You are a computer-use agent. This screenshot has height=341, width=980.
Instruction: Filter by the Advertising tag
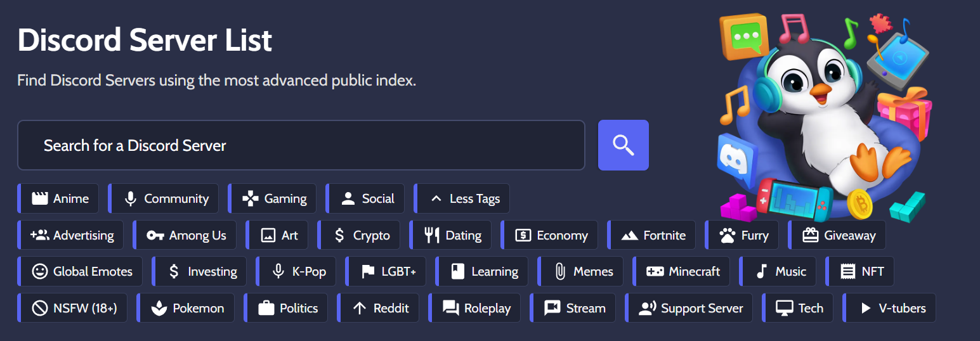coord(70,235)
